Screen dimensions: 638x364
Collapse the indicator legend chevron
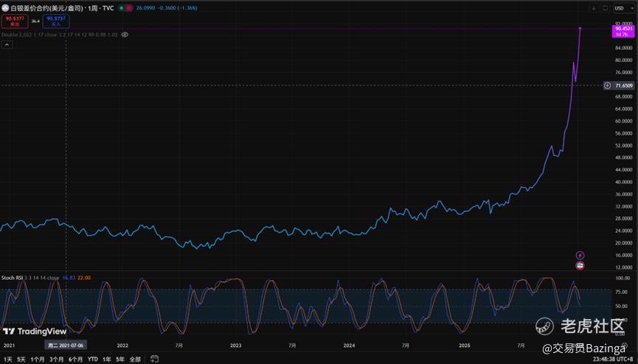[x=7, y=45]
